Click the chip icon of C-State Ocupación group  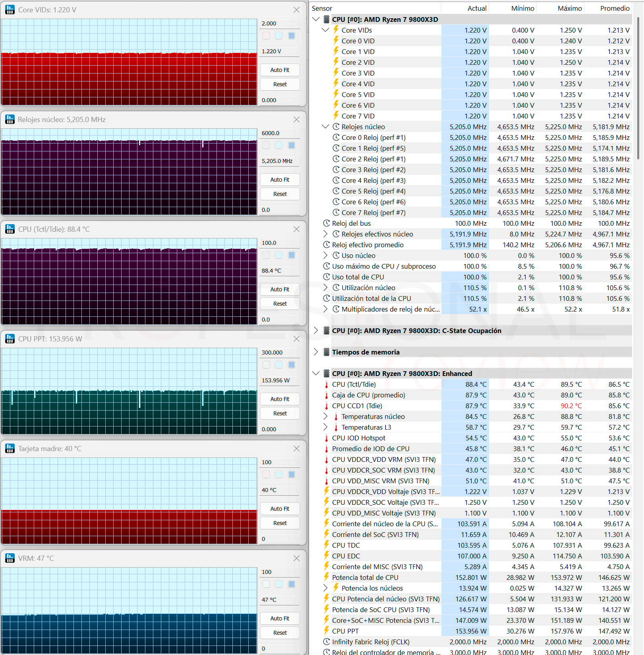point(327,331)
